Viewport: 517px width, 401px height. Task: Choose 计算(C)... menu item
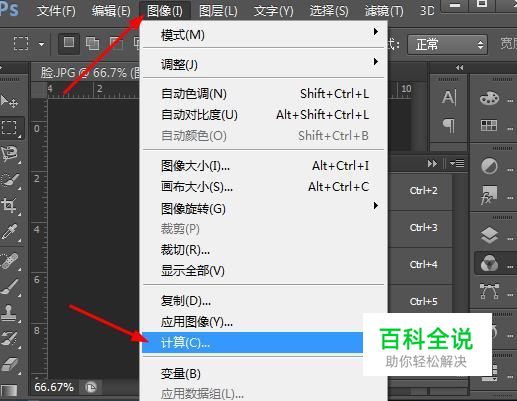tap(252, 343)
